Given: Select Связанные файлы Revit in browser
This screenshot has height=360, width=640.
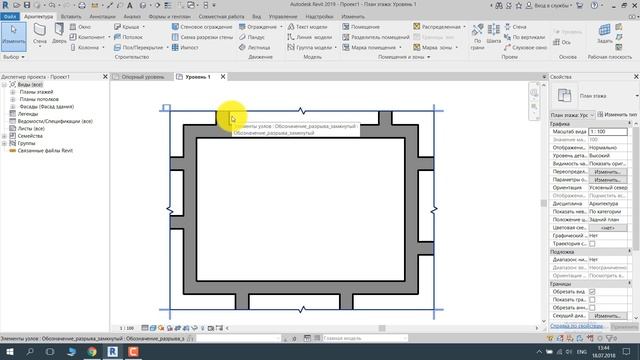Looking at the screenshot, I should tap(45, 151).
